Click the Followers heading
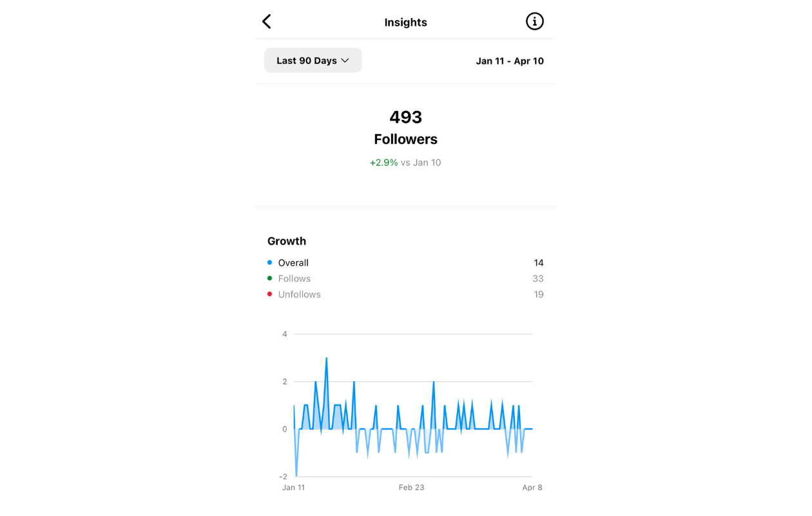 pyautogui.click(x=406, y=139)
